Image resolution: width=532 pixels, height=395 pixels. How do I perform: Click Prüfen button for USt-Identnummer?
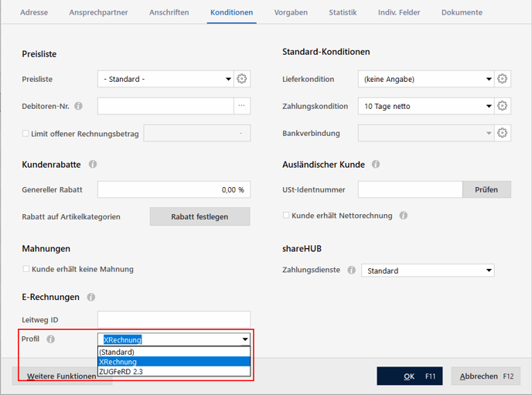click(486, 189)
